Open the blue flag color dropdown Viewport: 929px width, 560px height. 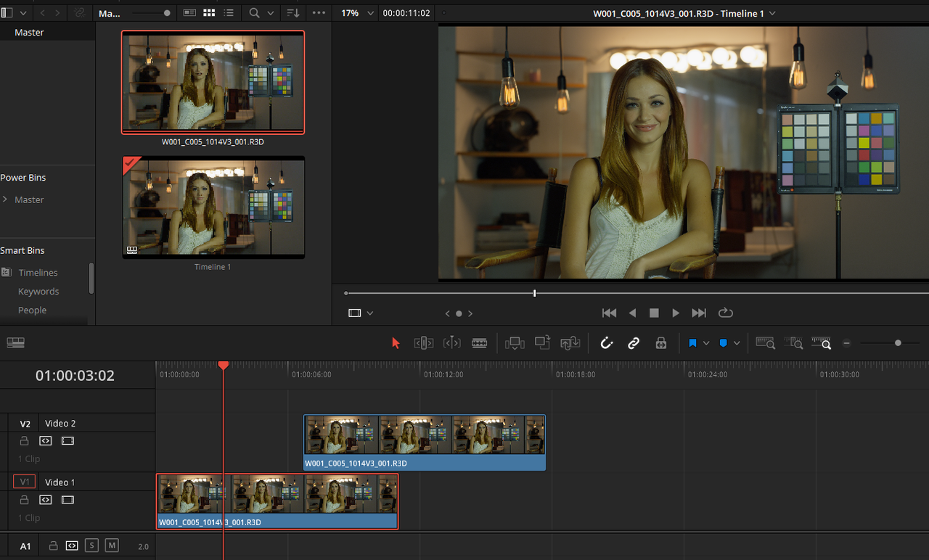pyautogui.click(x=706, y=343)
